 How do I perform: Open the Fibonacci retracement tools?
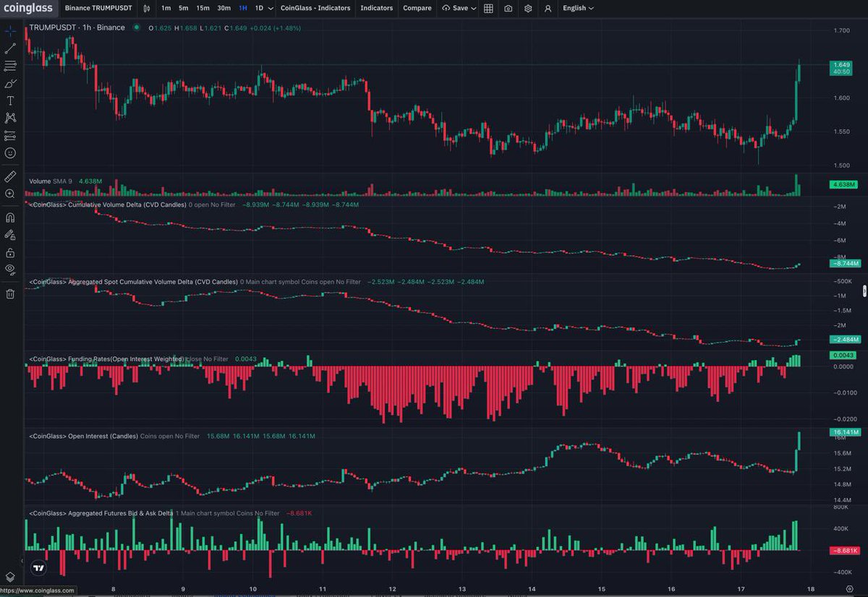coord(10,66)
